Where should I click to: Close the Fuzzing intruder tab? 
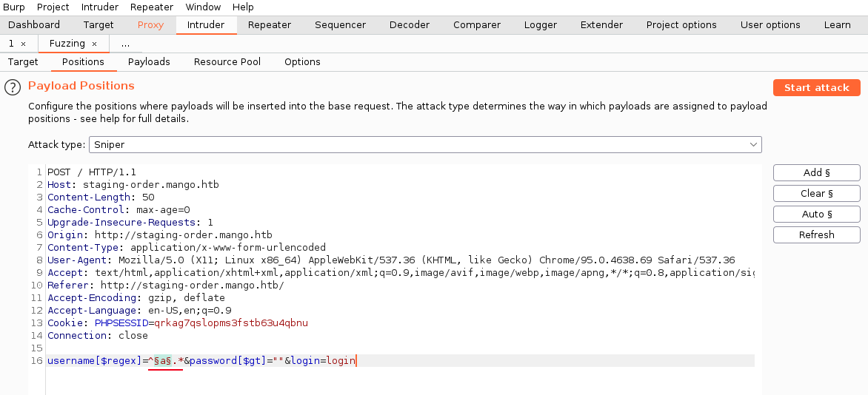click(x=94, y=44)
